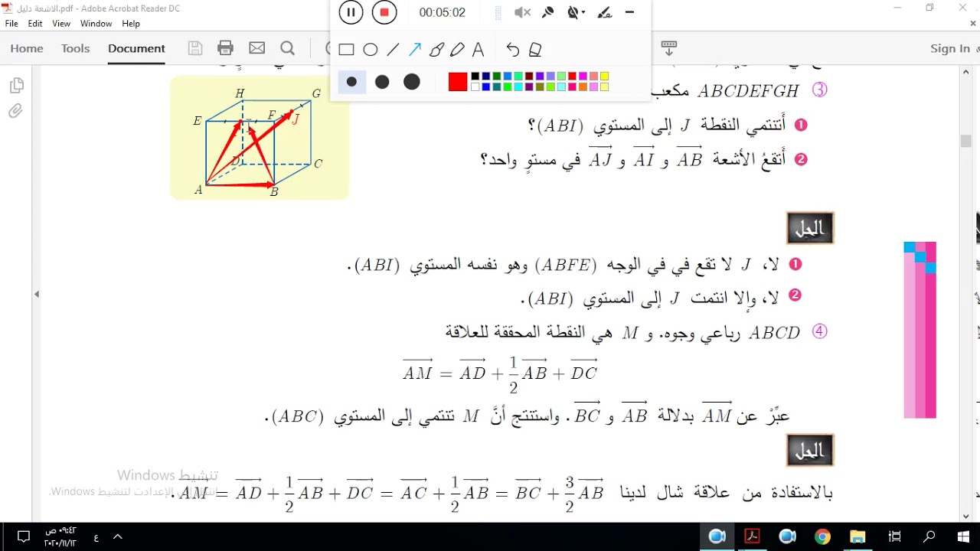Click the document scrollbar thumb
The width and height of the screenshot is (980, 551).
[x=966, y=142]
